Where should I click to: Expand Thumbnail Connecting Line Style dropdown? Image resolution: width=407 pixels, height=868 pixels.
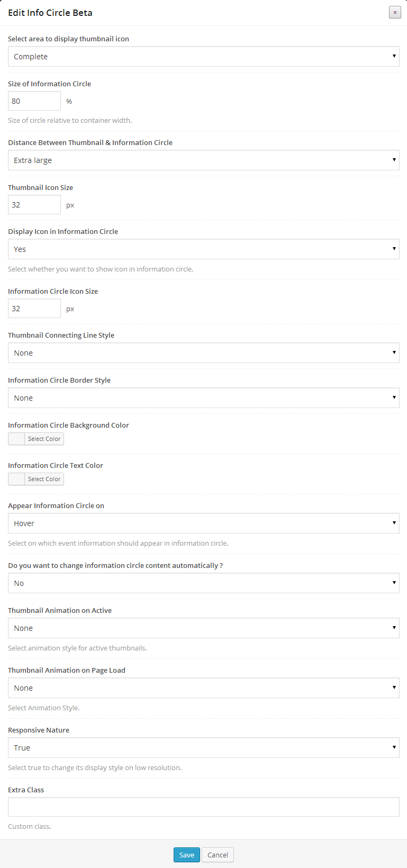click(203, 353)
